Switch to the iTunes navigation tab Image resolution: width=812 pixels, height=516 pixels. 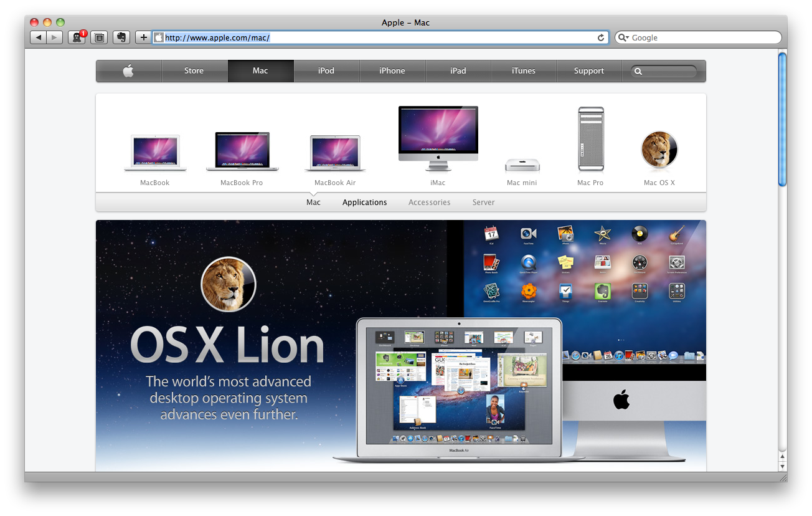point(523,71)
